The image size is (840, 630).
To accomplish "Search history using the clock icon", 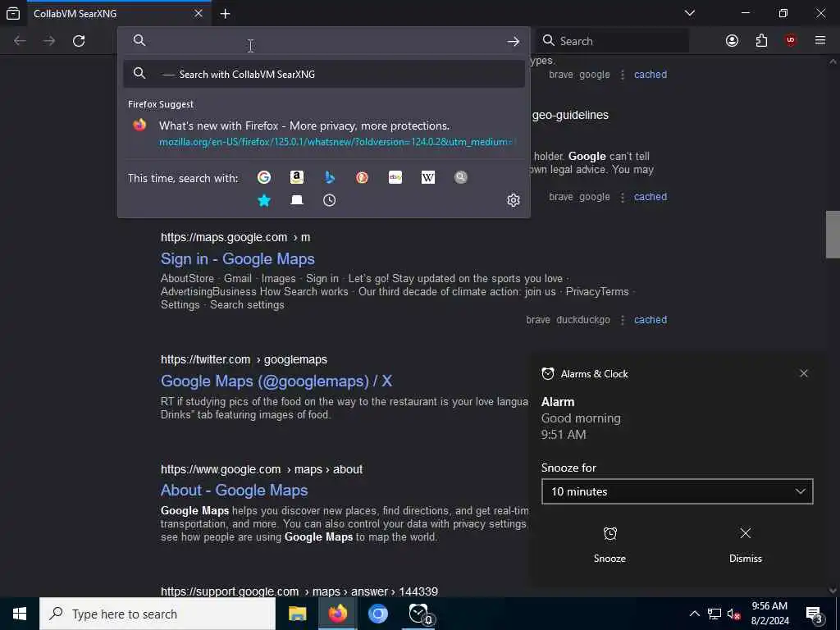I will pyautogui.click(x=330, y=200).
